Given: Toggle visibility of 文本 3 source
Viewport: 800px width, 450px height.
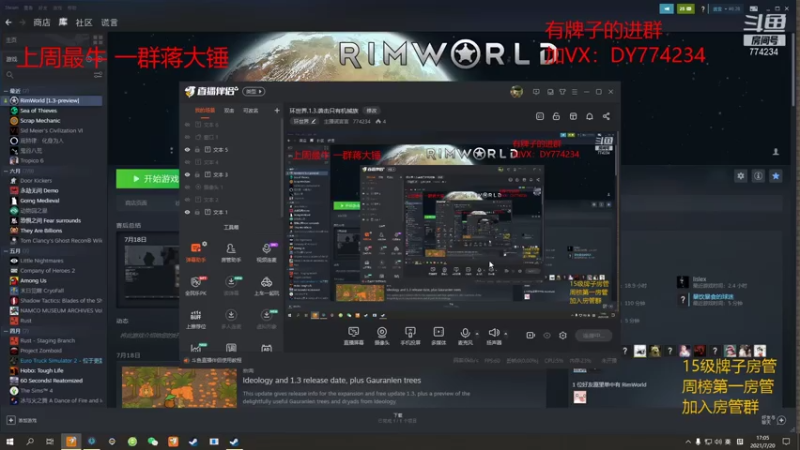Looking at the screenshot, I should coord(187,174).
